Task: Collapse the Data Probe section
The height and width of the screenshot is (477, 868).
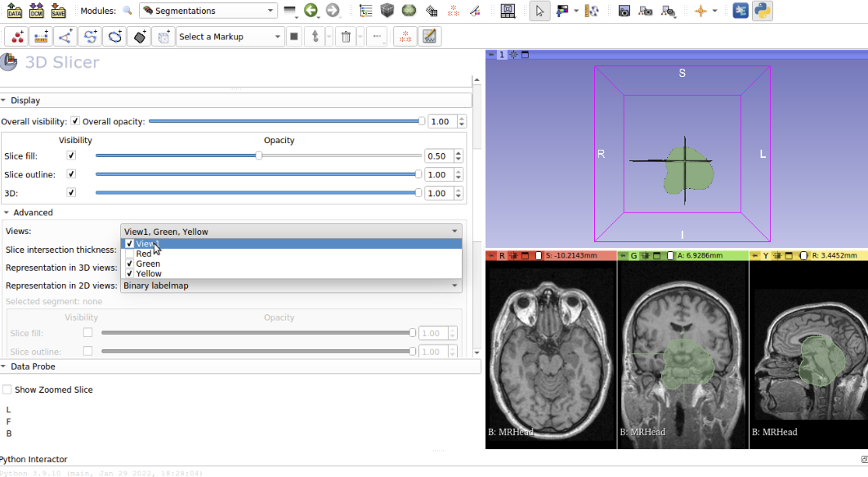Action: point(4,367)
